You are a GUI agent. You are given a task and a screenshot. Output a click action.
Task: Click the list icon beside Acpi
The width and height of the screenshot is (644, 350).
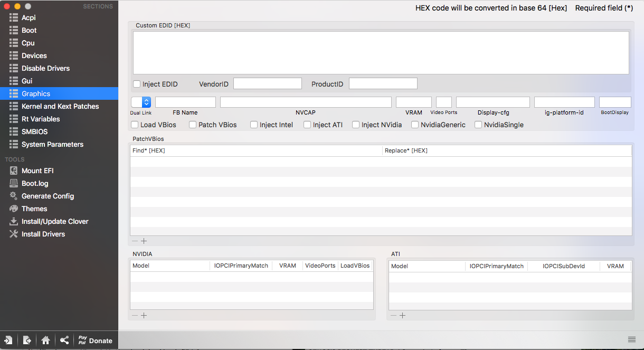click(14, 17)
